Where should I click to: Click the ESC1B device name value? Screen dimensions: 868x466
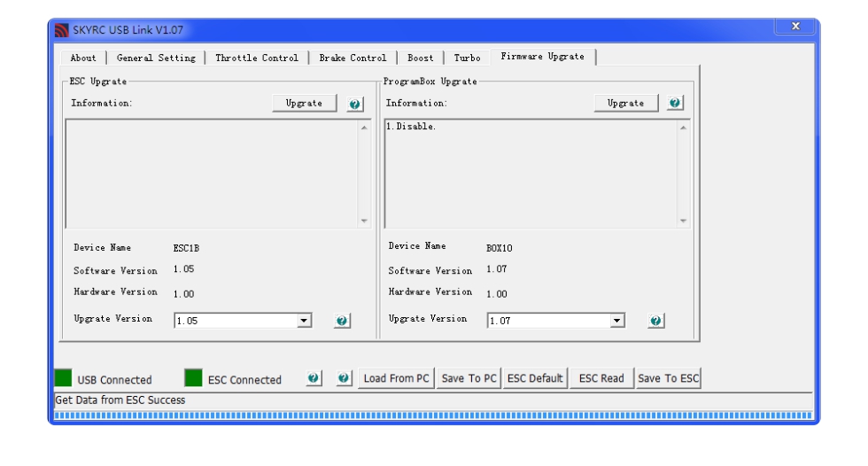(186, 248)
